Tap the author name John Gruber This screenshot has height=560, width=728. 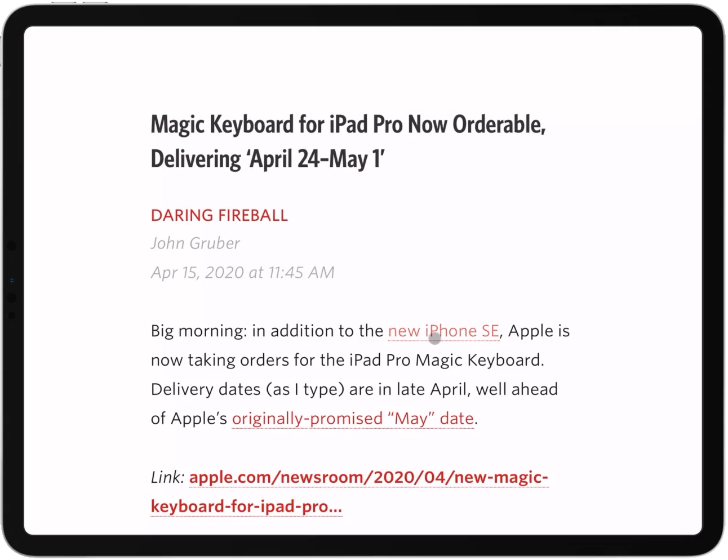pyautogui.click(x=195, y=243)
